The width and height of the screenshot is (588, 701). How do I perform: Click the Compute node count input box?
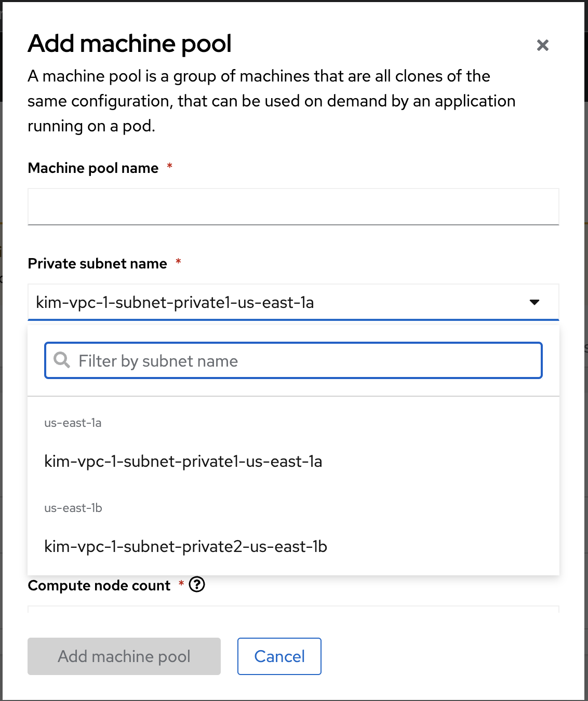[x=293, y=609]
